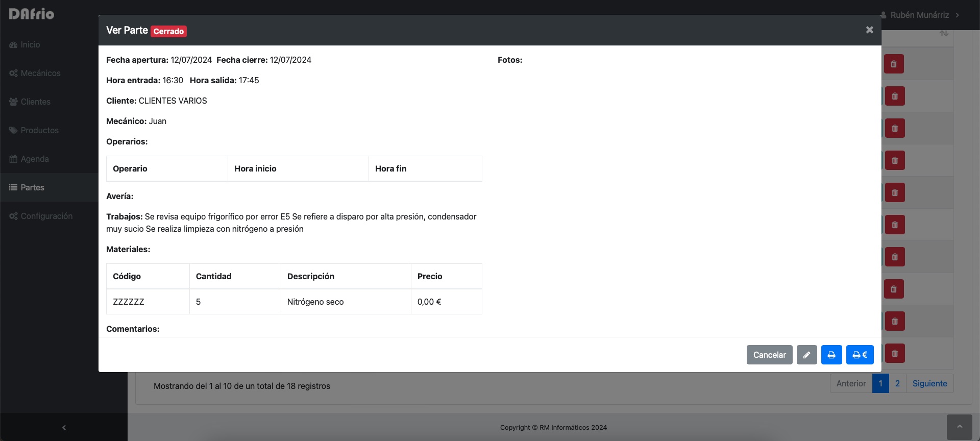Open Clientes in the sidebar

pos(49,102)
